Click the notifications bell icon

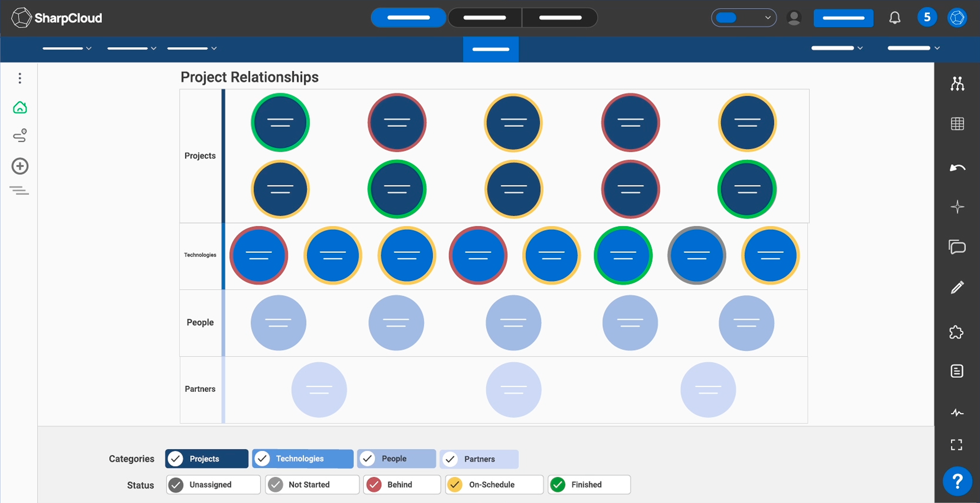tap(895, 18)
